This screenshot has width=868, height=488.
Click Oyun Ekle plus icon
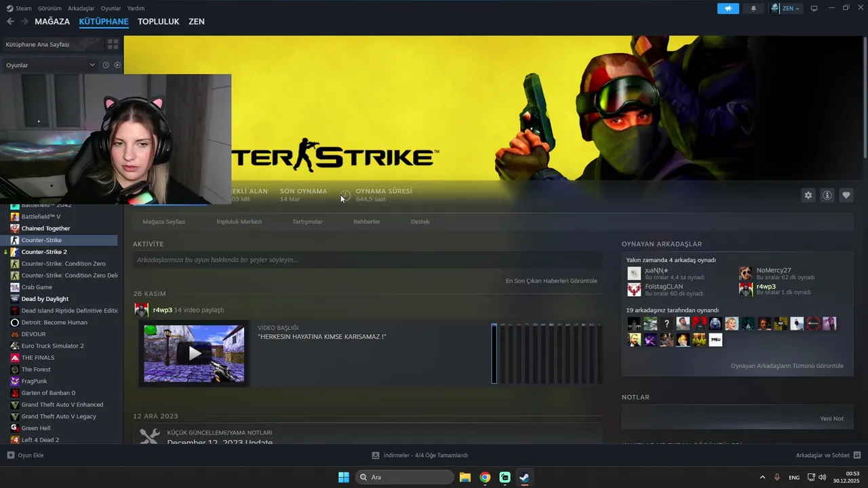10,455
